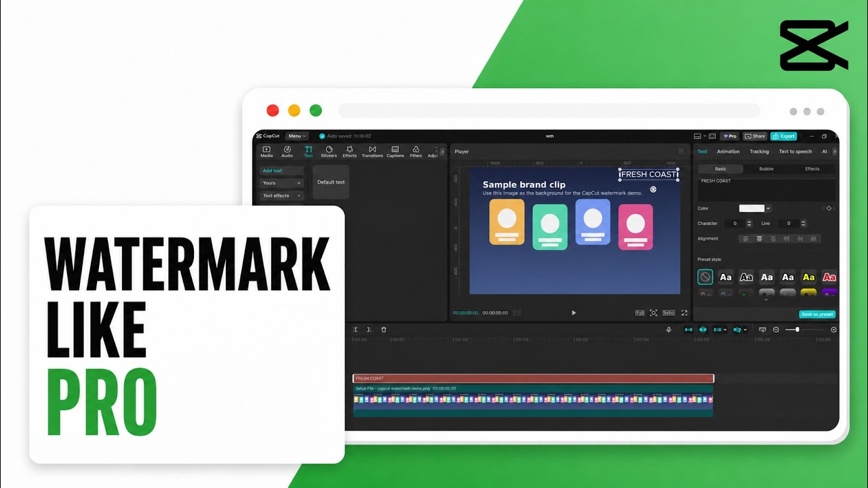Adjust Line spacing stepper arrows
868x488 pixels.
(804, 224)
